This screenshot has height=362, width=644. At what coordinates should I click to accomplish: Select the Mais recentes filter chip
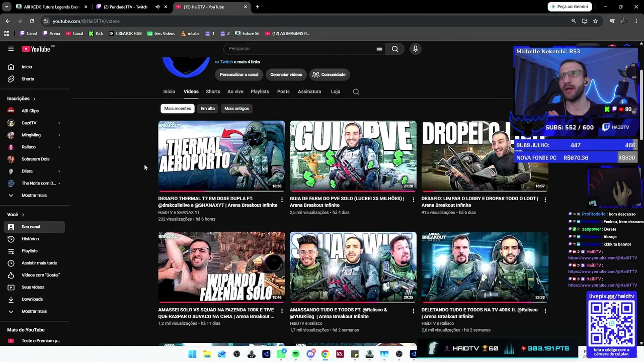[x=178, y=109]
